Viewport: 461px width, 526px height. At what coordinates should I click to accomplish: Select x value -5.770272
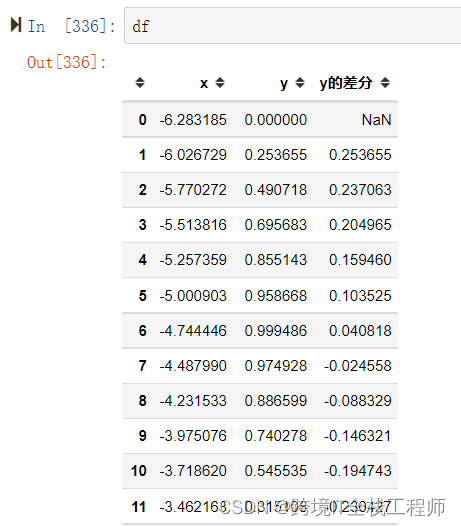click(193, 190)
